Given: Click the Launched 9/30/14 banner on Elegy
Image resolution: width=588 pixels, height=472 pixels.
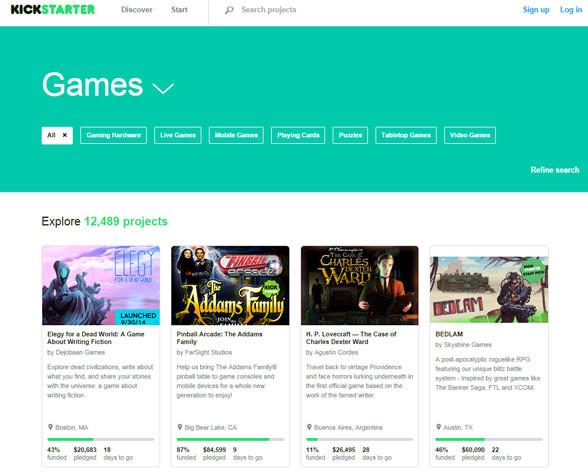Looking at the screenshot, I should (137, 318).
